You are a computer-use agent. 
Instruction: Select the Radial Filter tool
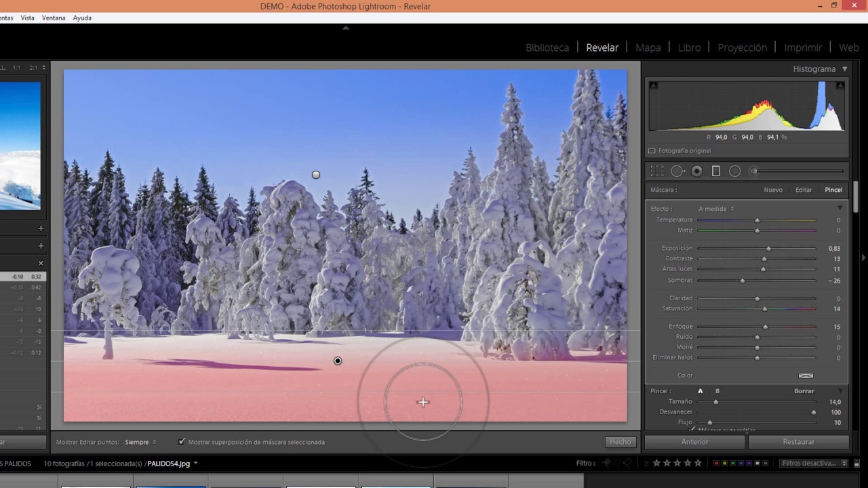(734, 171)
